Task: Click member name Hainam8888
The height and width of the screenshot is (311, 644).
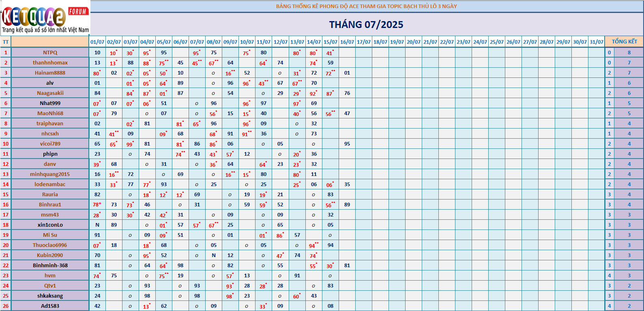Action: pyautogui.click(x=50, y=73)
